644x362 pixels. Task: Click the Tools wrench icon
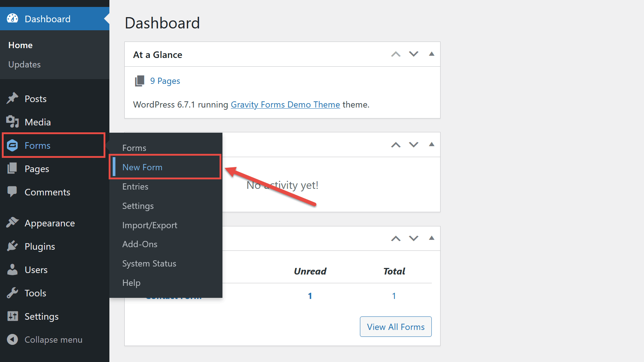point(12,293)
